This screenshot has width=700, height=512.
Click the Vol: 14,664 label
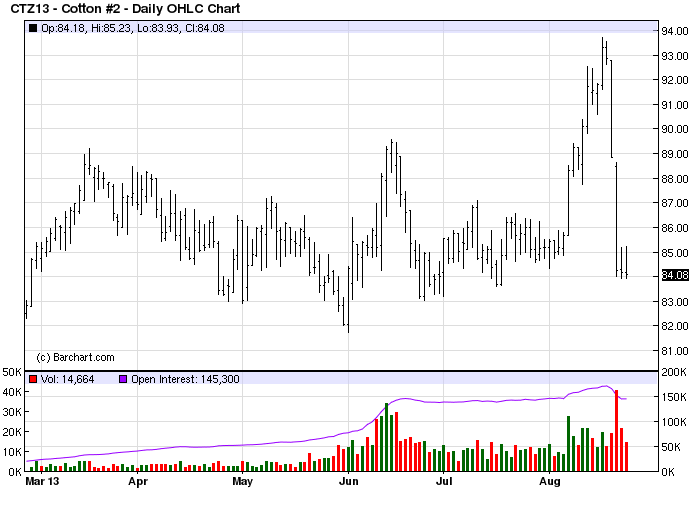[67, 379]
